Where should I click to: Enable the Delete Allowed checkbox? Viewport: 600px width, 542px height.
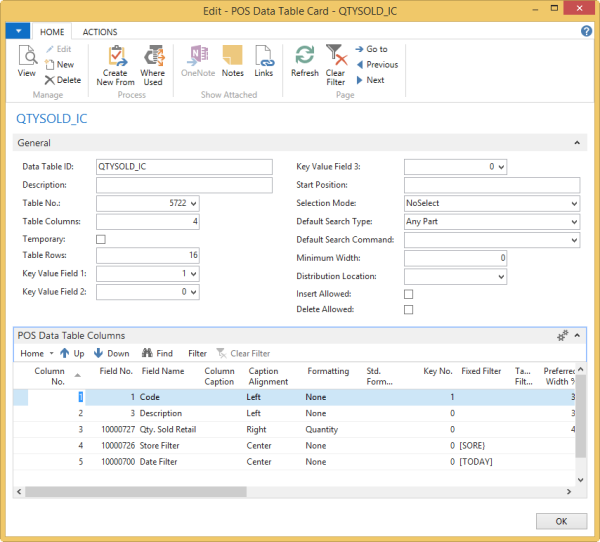click(x=408, y=310)
